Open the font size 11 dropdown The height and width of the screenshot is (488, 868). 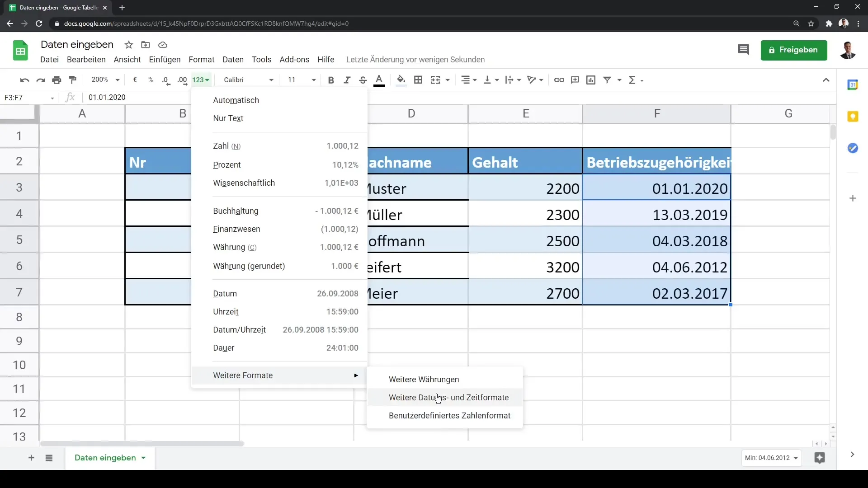(302, 80)
